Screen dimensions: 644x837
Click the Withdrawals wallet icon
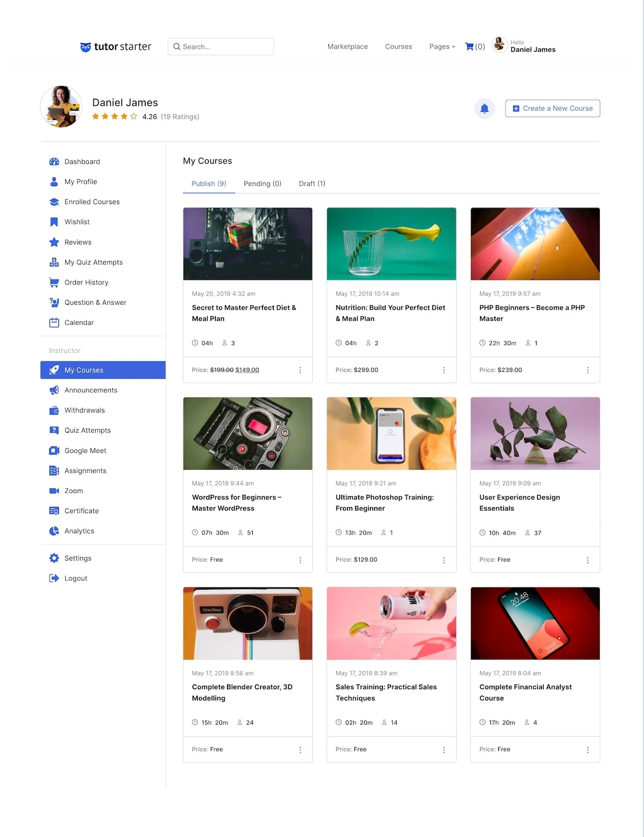[54, 410]
